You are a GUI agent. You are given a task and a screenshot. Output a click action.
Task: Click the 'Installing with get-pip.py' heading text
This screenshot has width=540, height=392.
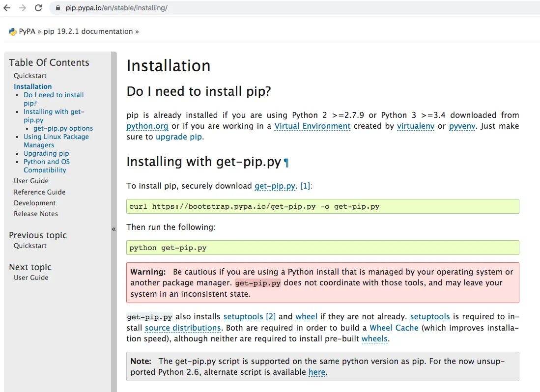pos(204,162)
